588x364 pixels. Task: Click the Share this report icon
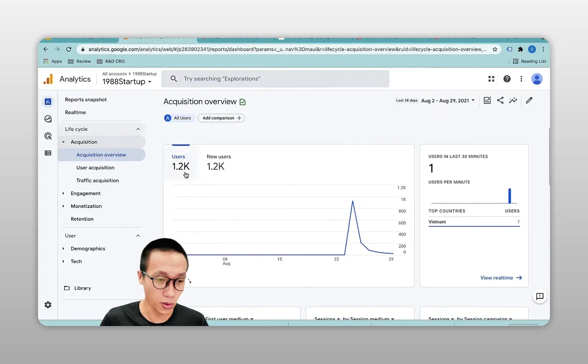tap(500, 100)
